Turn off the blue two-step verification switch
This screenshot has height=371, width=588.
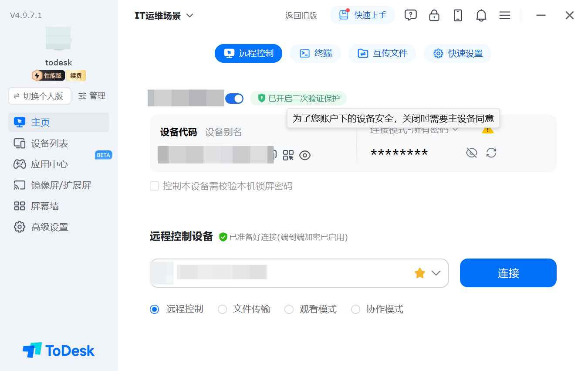[x=234, y=99]
